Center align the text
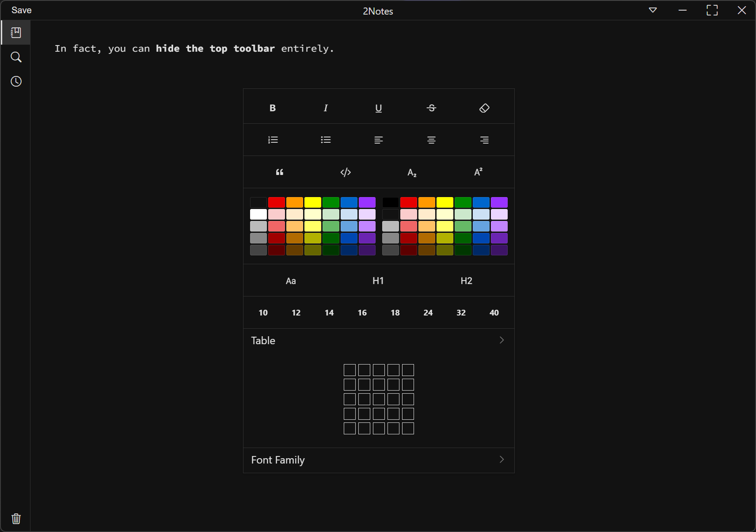Image resolution: width=756 pixels, height=532 pixels. (431, 140)
